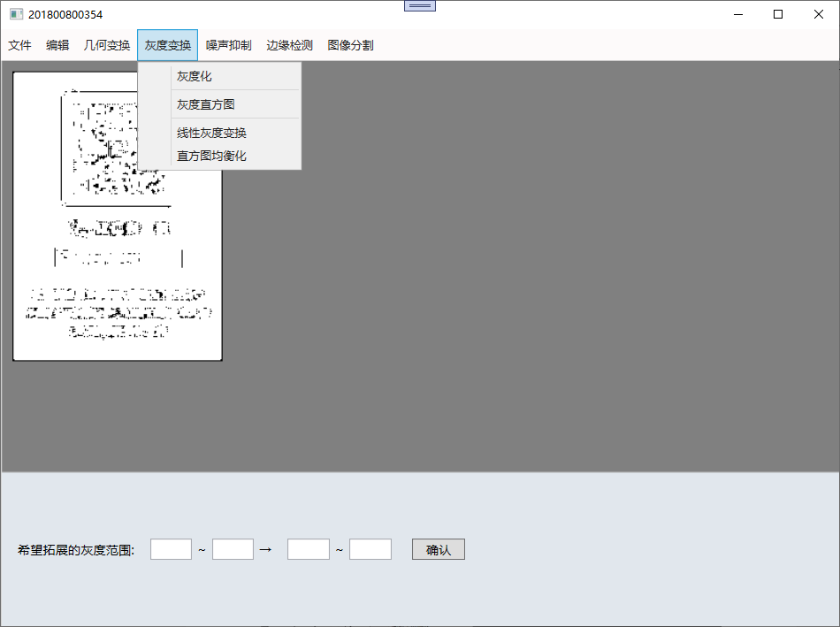
Task: Click the grip handle at the top of the window
Action: (x=420, y=6)
